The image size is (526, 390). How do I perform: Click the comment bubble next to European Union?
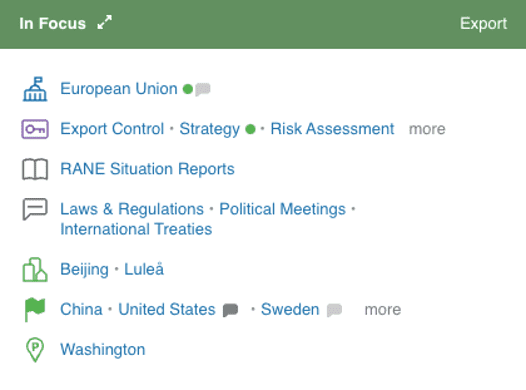(x=203, y=90)
